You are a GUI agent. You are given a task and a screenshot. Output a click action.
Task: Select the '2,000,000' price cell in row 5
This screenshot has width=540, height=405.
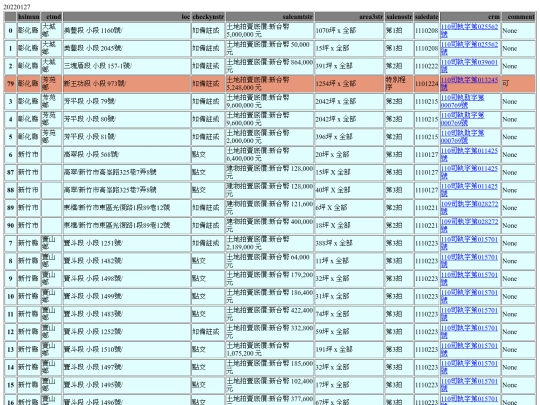270,137
